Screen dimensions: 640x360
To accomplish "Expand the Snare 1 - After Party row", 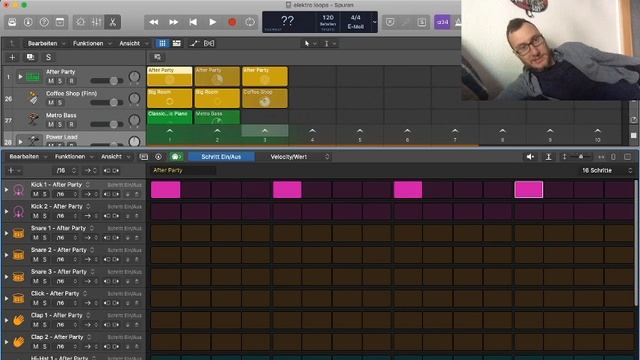I will click(x=6, y=233).
